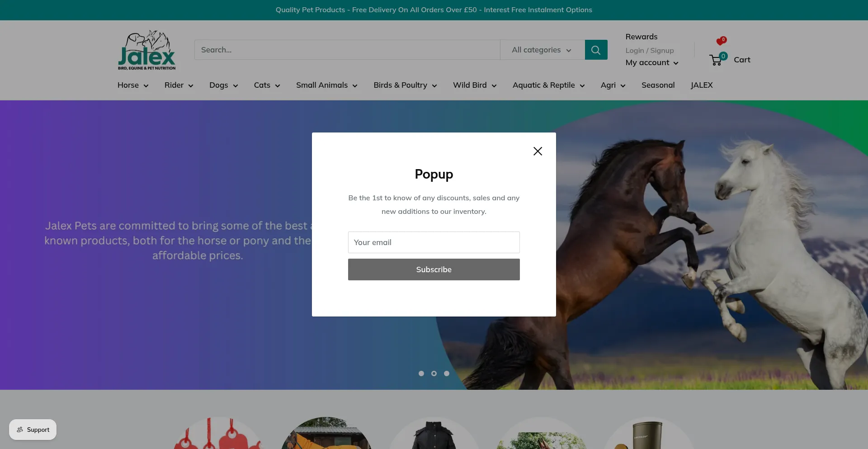Image resolution: width=868 pixels, height=449 pixels.
Task: Open the green wellington boot category thumbnail
Action: [x=649, y=433]
